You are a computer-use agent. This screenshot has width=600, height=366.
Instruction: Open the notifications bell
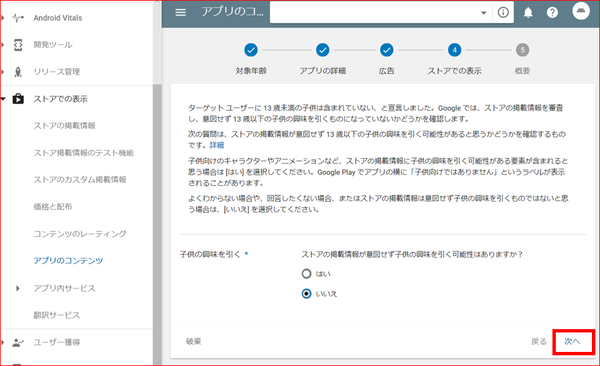click(528, 13)
